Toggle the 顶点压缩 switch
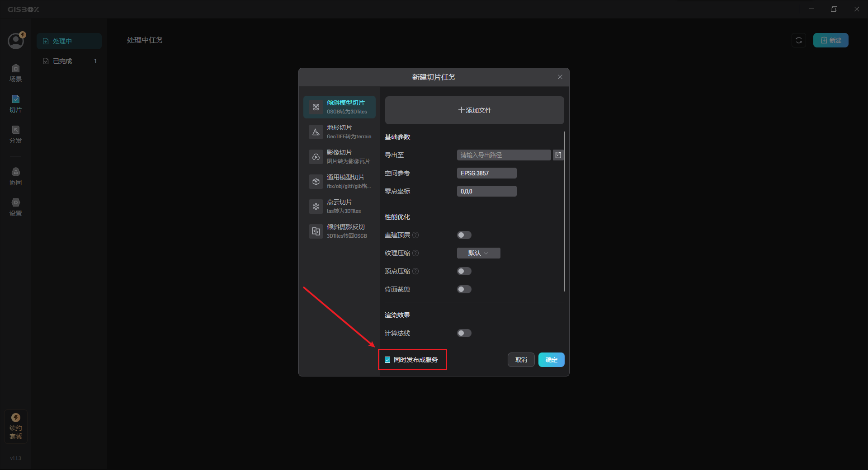Screen dimensions: 868x470 pos(464,271)
